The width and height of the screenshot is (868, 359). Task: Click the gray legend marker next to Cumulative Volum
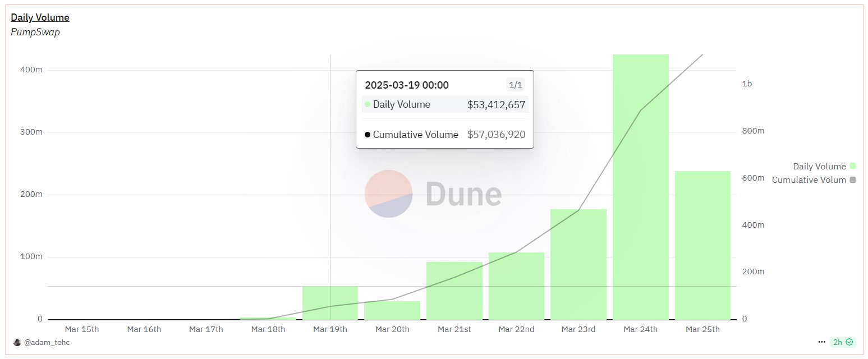tap(852, 179)
